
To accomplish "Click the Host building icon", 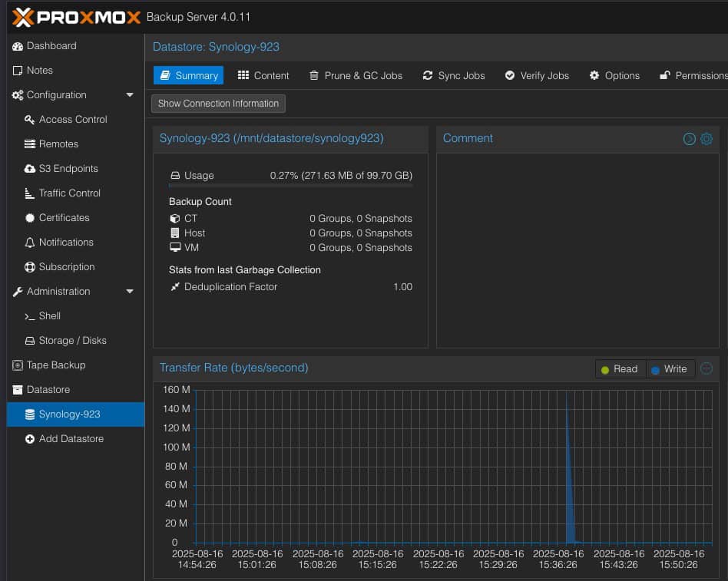I will coord(175,233).
